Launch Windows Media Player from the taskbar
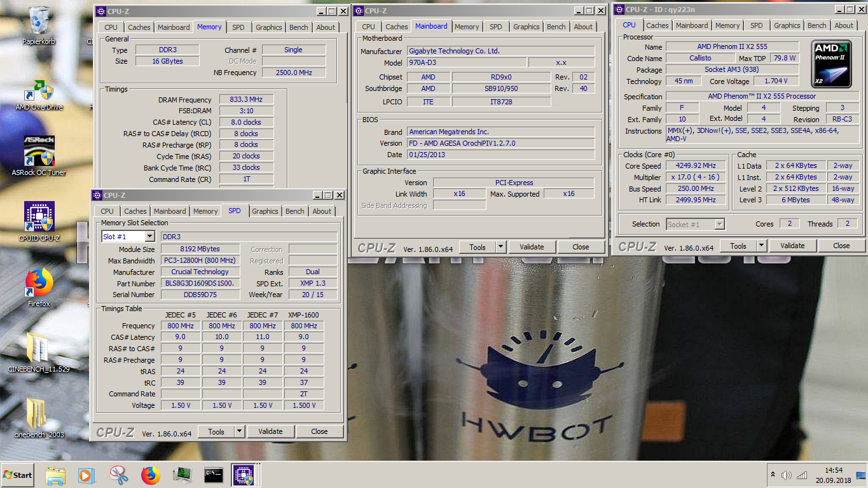This screenshot has height=488, width=868. click(x=86, y=475)
